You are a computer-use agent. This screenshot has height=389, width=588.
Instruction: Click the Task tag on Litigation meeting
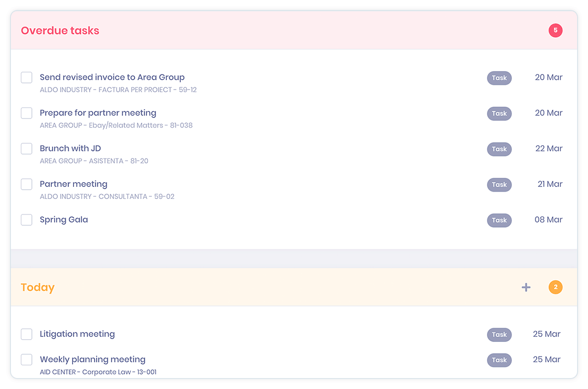(x=499, y=334)
